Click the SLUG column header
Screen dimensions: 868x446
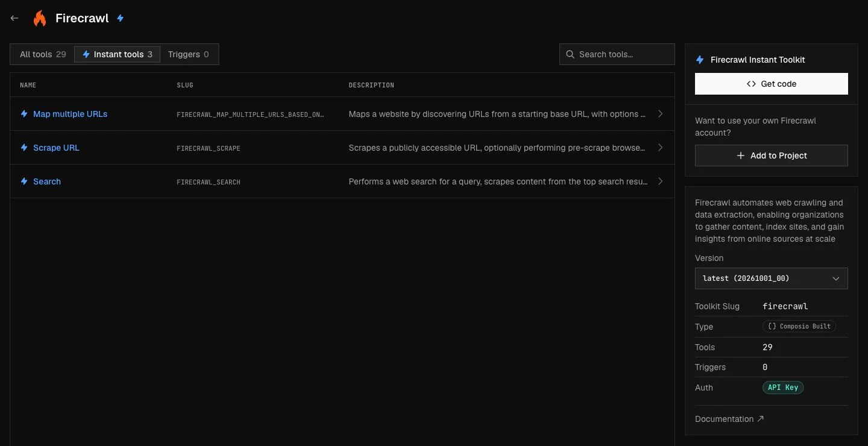[185, 85]
